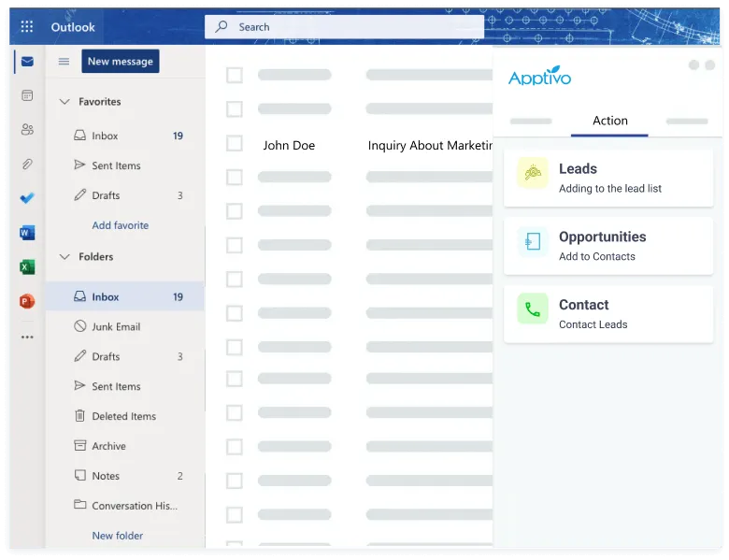Click Notes folder icon
This screenshot has width=729, height=560.
tap(80, 475)
